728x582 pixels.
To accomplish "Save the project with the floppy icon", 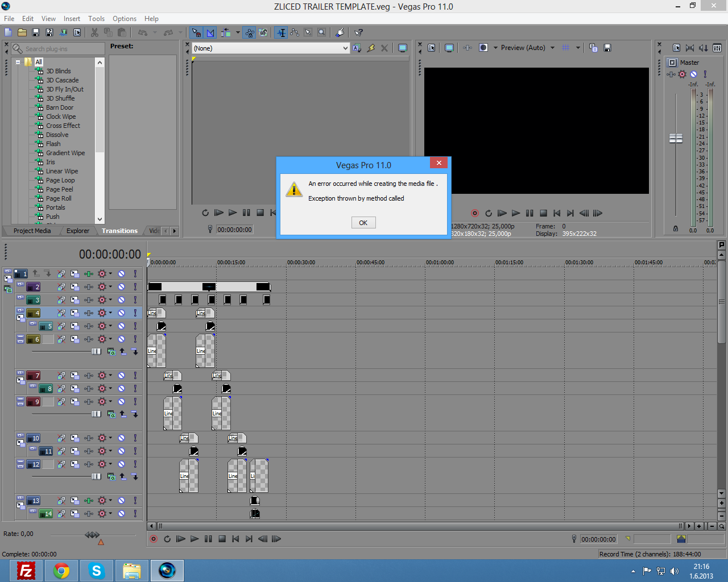I will [36, 32].
